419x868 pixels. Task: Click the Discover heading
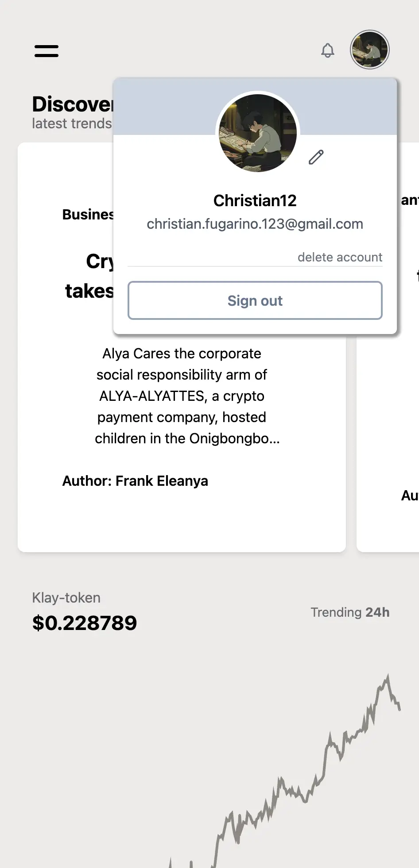[73, 104]
